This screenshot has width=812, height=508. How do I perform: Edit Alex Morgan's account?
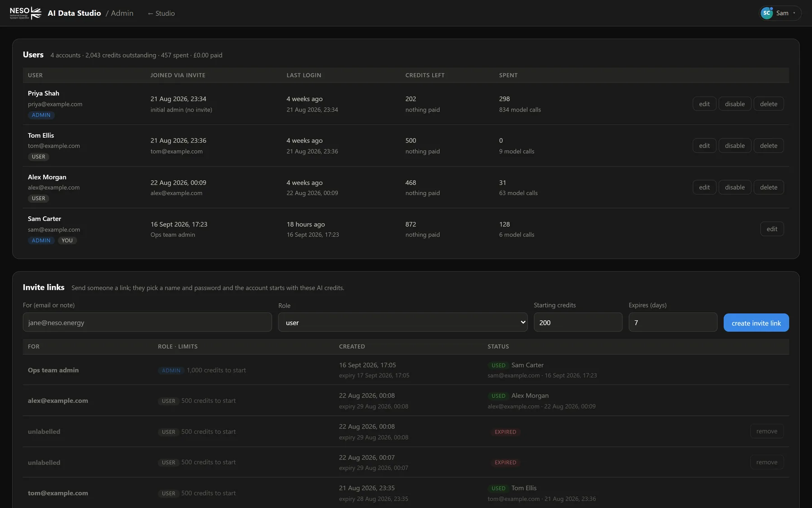(704, 187)
